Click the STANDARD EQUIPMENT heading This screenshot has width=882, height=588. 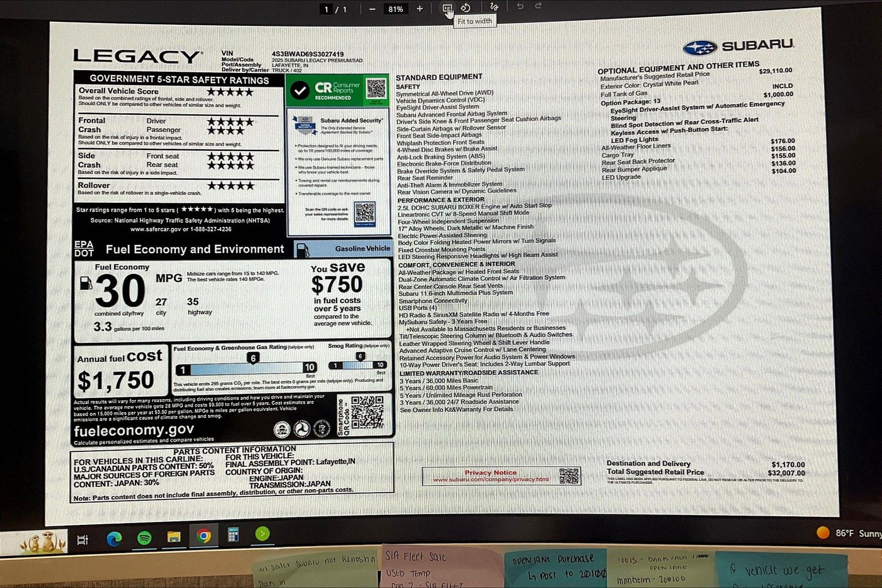point(439,78)
